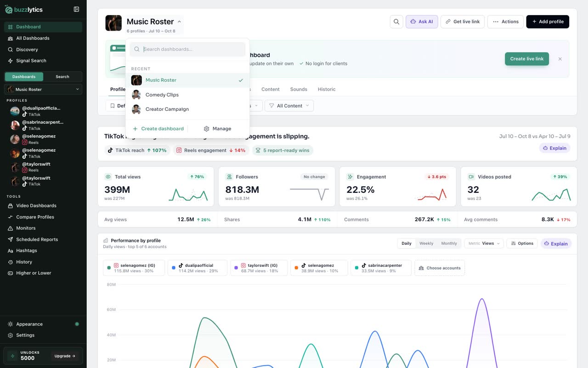Focus the Search dashboards field

pos(187,49)
